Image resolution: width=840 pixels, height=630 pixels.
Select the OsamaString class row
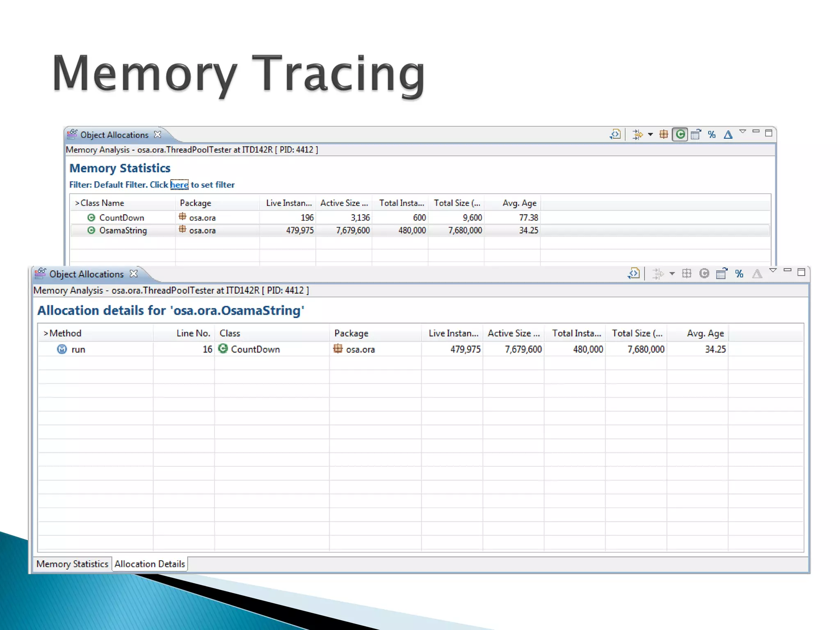click(123, 231)
